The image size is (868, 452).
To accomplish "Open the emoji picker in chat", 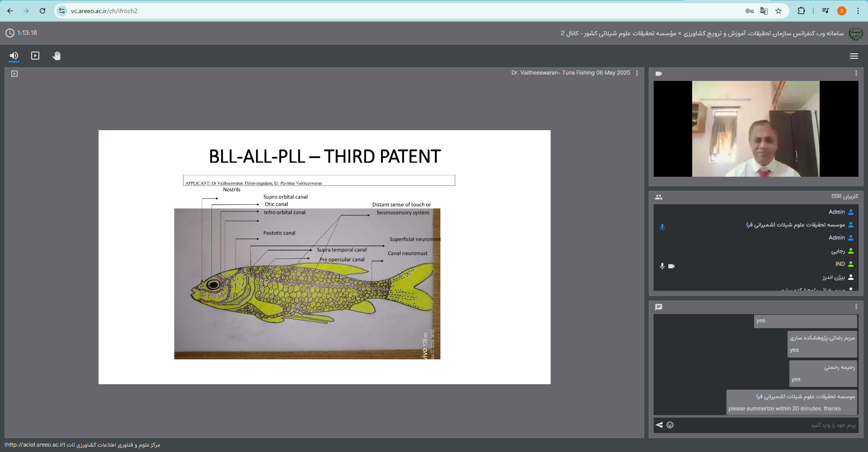I will (x=670, y=425).
